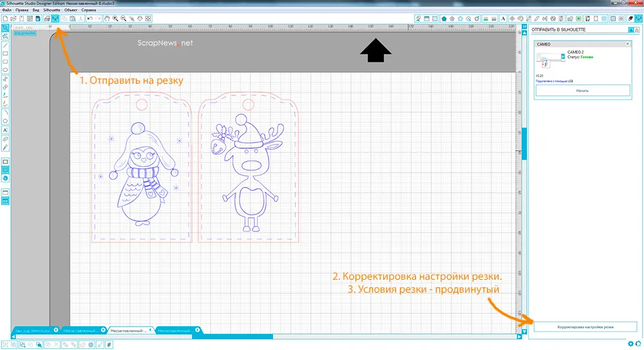Click the Redo arrow icon
644x350 pixels.
click(x=98, y=19)
